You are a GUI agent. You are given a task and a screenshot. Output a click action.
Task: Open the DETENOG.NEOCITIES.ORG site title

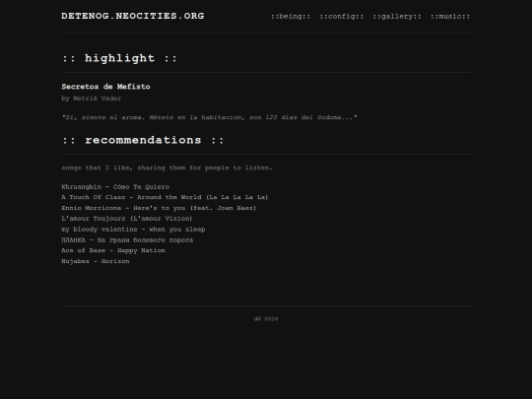click(x=133, y=16)
